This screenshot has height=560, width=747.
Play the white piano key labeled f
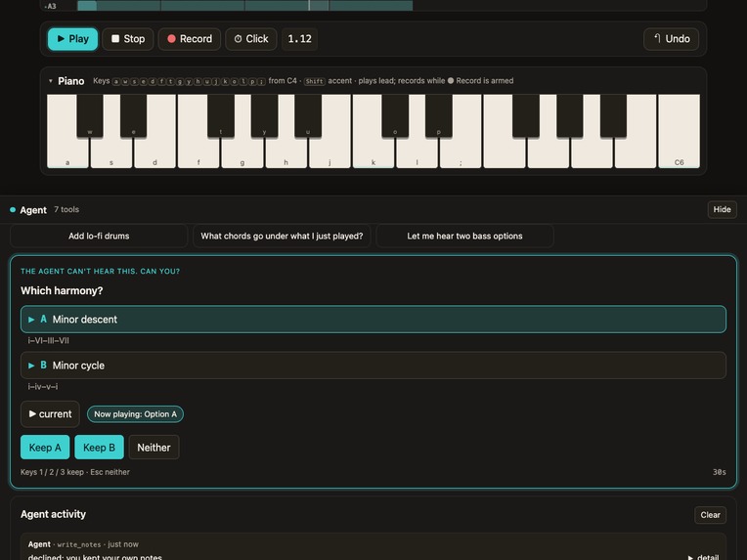(x=198, y=152)
